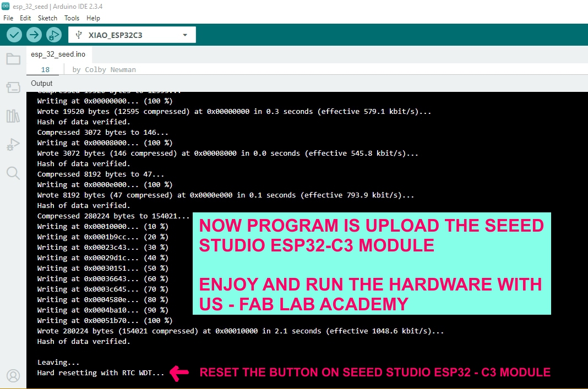
Task: Click 'Writing at 0x00010000... (10 %)' line
Action: click(x=103, y=226)
